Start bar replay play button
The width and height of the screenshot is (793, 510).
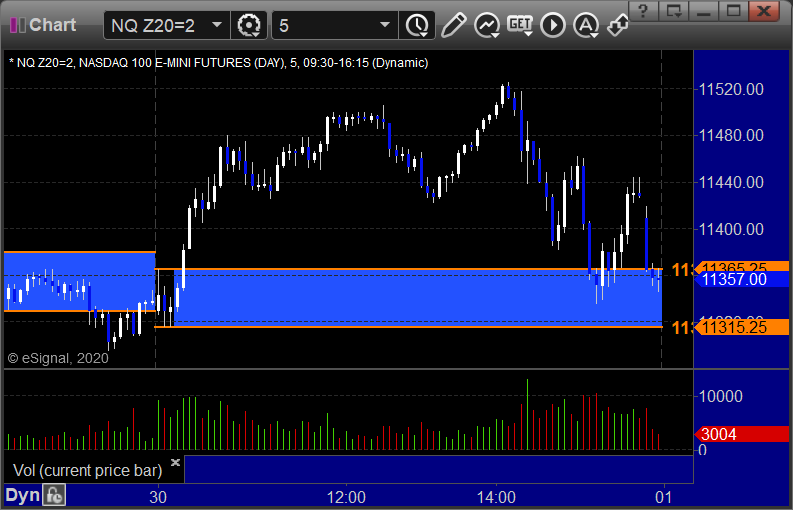pos(553,25)
